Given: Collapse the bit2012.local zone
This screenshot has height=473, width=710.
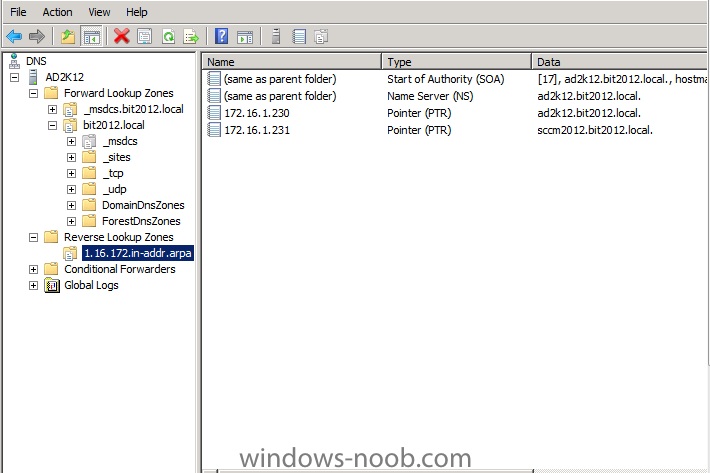Looking at the screenshot, I should click(53, 125).
